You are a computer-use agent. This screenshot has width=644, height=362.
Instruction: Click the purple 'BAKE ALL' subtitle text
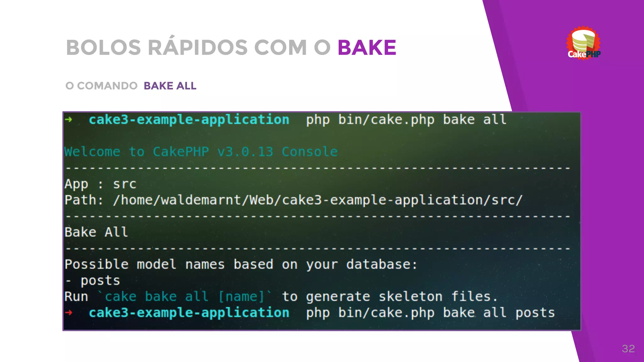170,86
